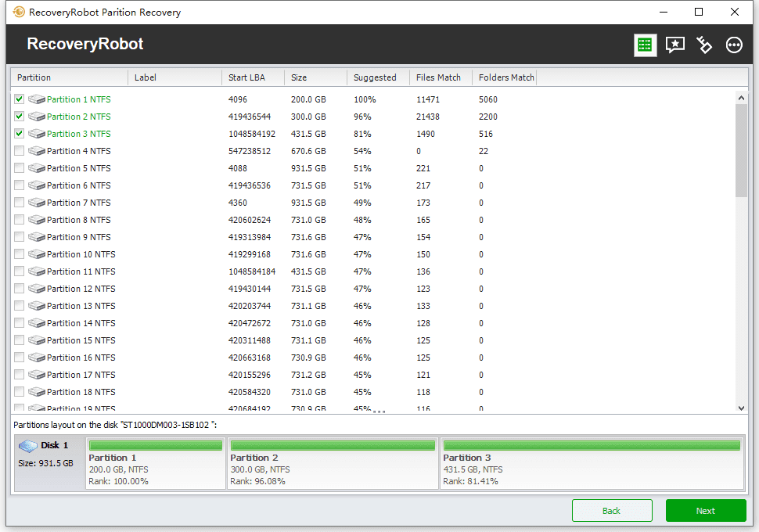Click drive icon of Partition 18 NTFS
Viewport: 759px width, 532px height.
[x=37, y=392]
